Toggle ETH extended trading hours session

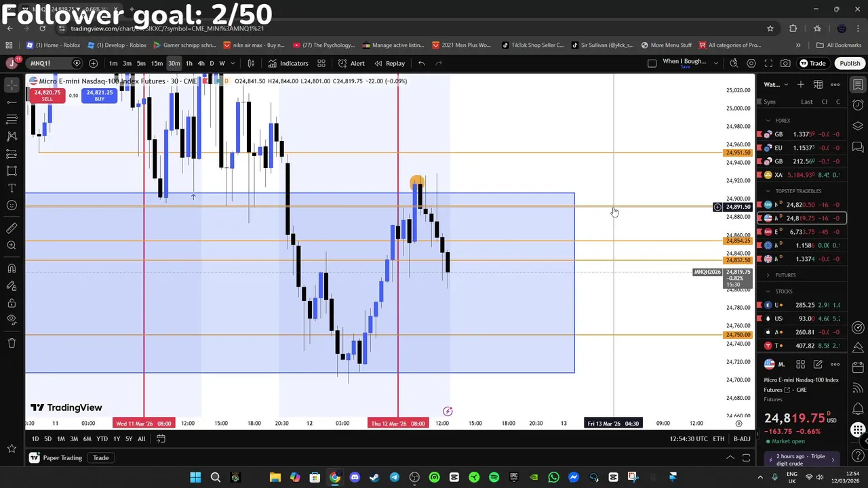(x=718, y=439)
